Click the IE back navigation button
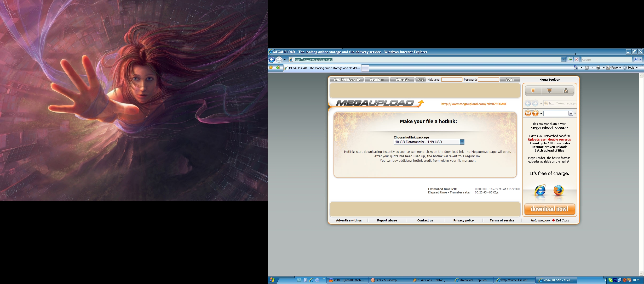Image resolution: width=644 pixels, height=284 pixels. tap(272, 60)
